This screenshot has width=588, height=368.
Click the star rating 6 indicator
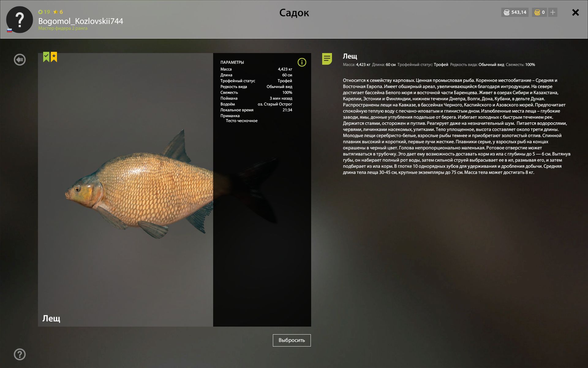pos(58,12)
